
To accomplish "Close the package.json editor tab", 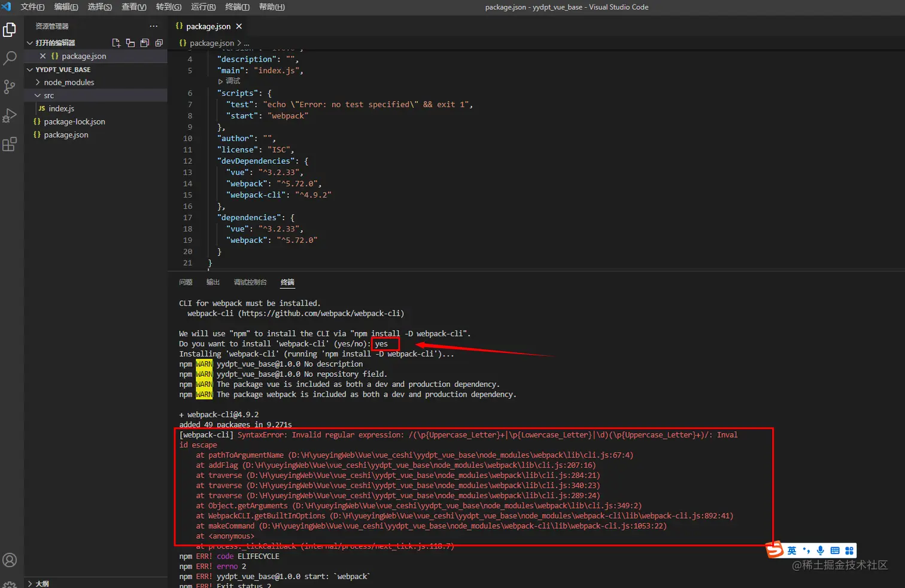I will point(239,26).
